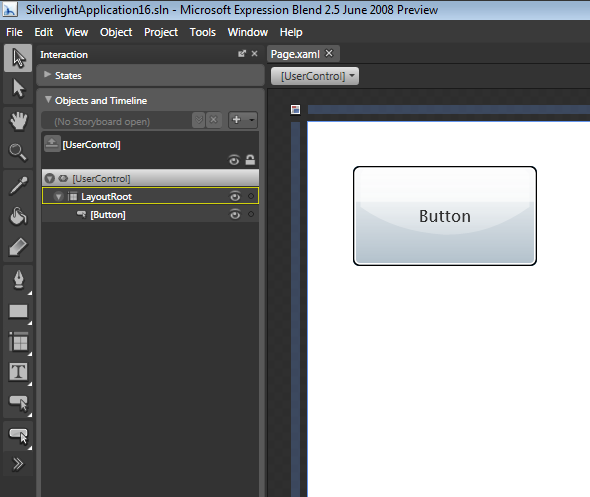Collapse Objects and Timeline section
Image resolution: width=590 pixels, height=497 pixels.
(x=48, y=100)
